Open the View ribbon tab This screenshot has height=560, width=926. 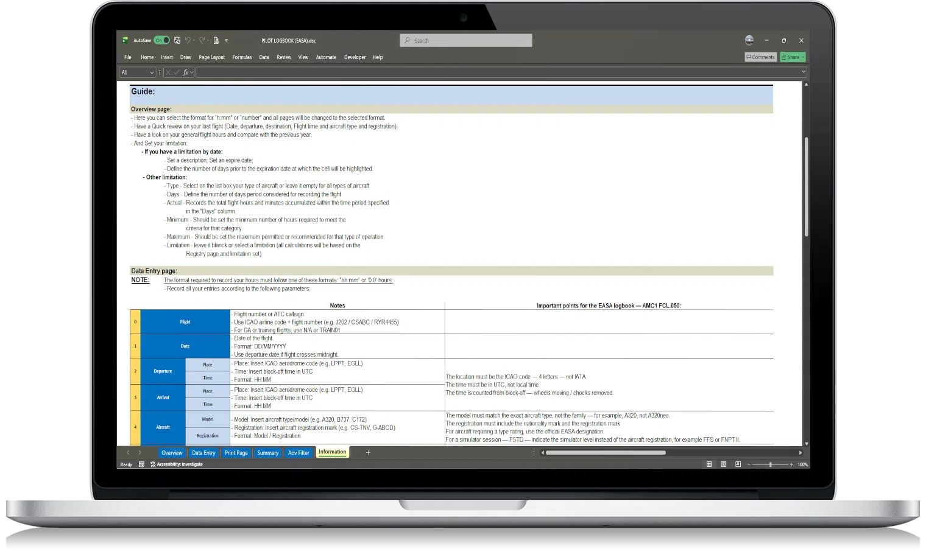(x=303, y=57)
